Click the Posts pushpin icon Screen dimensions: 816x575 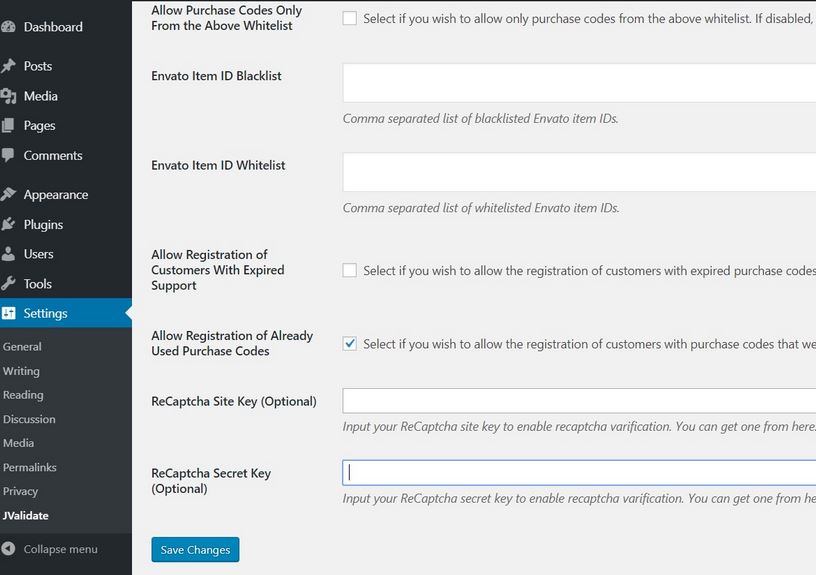pos(8,66)
